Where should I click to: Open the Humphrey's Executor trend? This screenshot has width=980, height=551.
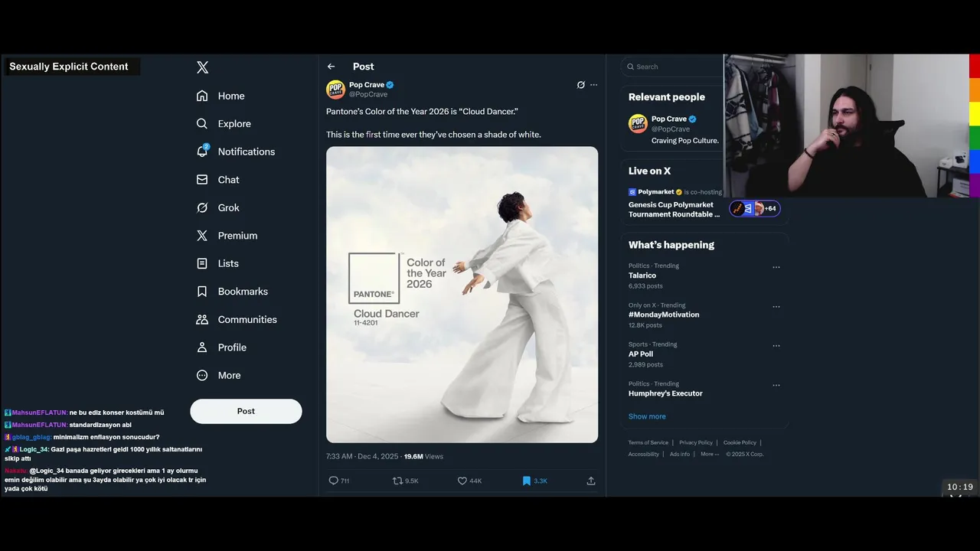(665, 393)
